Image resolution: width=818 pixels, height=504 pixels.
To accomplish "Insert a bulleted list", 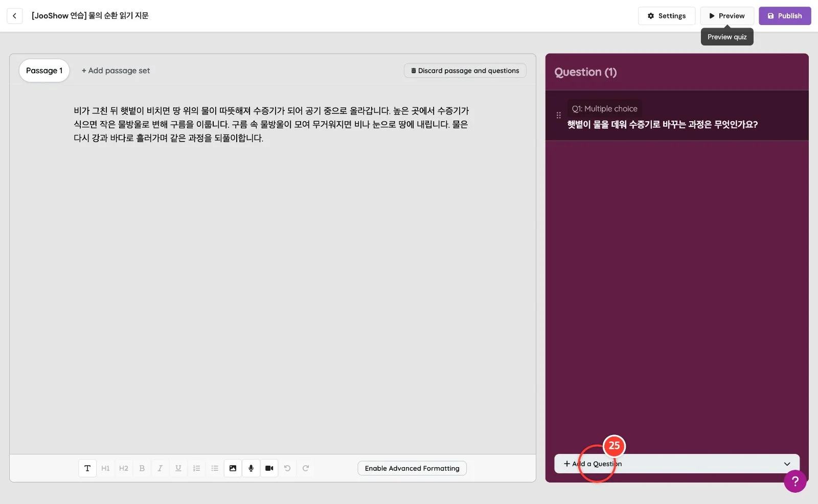I will pyautogui.click(x=215, y=468).
